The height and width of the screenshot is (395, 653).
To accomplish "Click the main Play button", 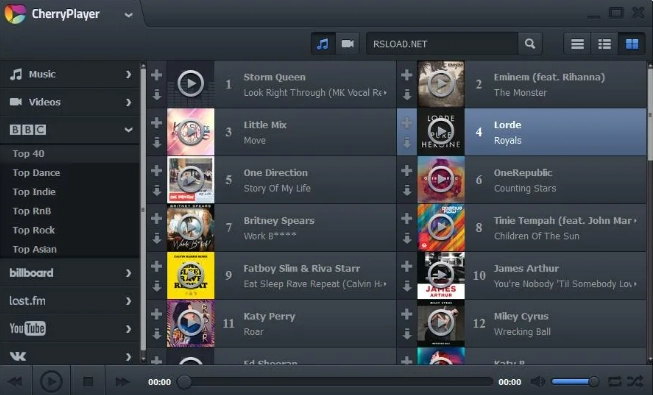I will (51, 381).
